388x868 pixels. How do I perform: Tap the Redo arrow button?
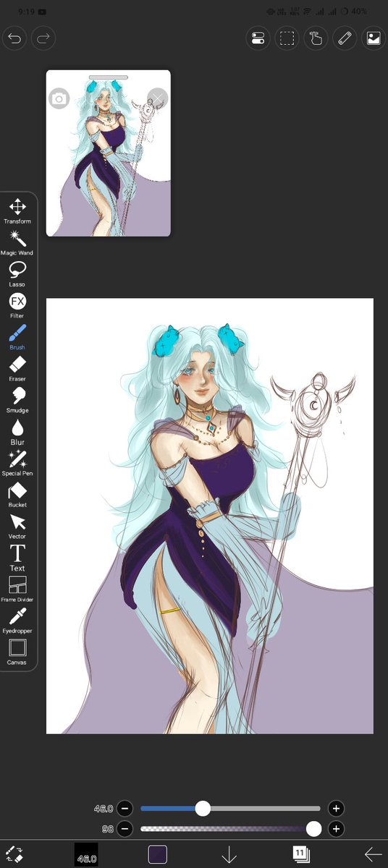coord(43,38)
